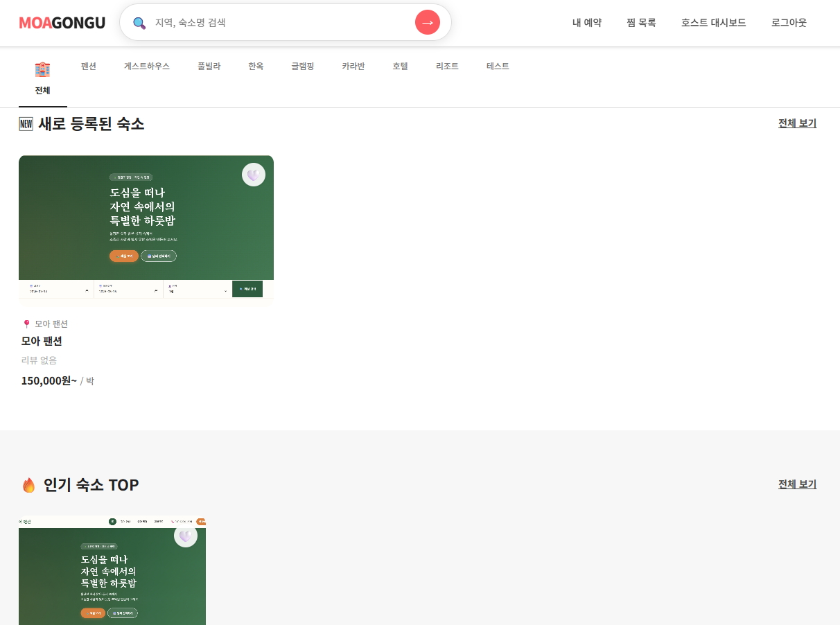Image resolution: width=840 pixels, height=625 pixels.
Task: Toggle wishlist heart on 새로 등록된 숙소 card
Action: coord(253,175)
